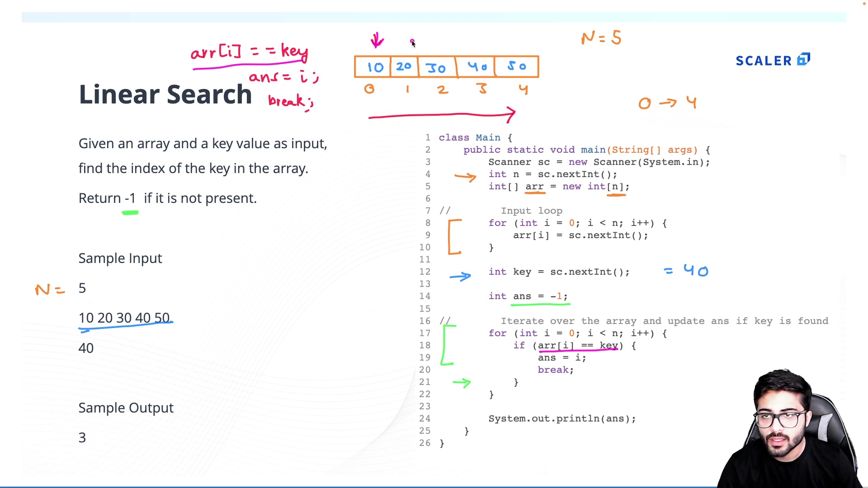
Task: Click the handwritten '0 → 4' index range note
Action: click(667, 103)
